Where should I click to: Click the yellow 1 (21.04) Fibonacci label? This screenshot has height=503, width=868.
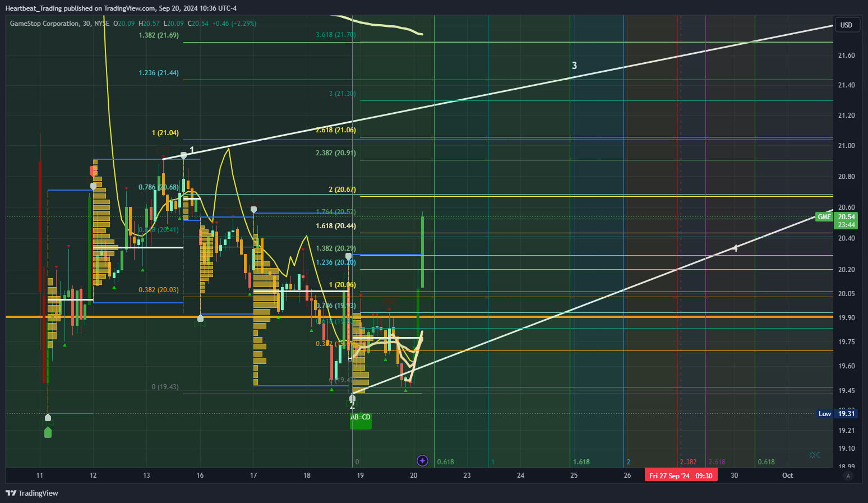[165, 133]
